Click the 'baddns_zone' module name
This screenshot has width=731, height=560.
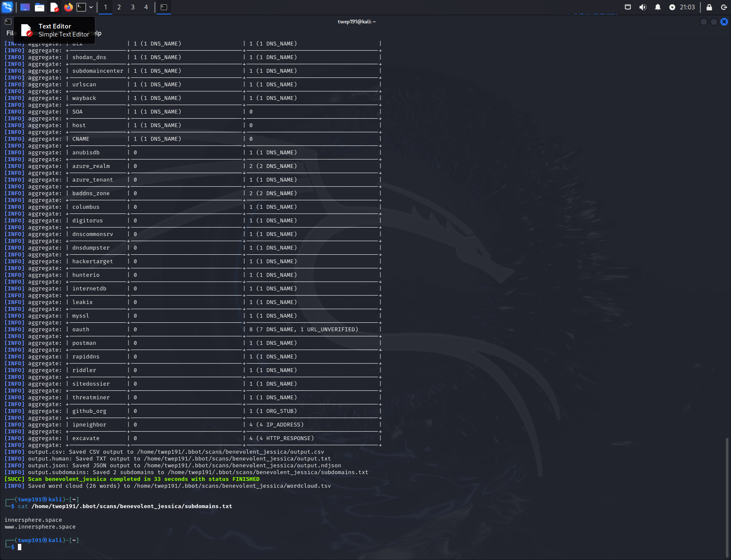[91, 193]
